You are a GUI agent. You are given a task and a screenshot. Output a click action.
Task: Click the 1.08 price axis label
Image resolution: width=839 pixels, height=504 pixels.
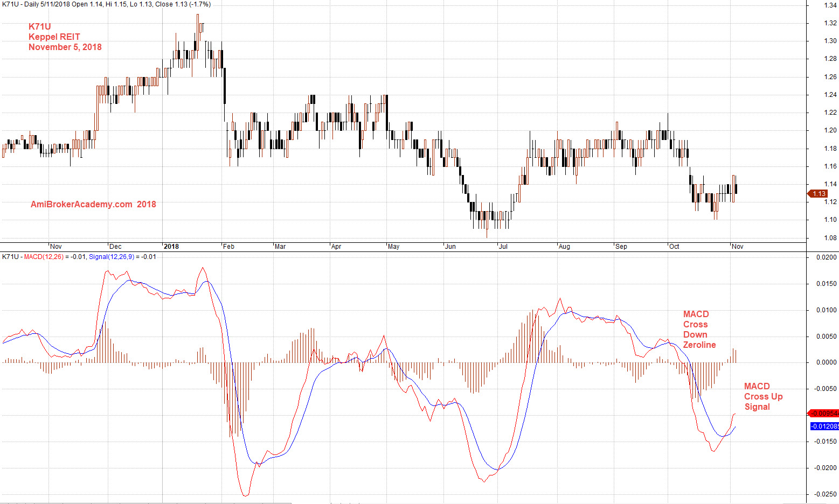click(830, 237)
